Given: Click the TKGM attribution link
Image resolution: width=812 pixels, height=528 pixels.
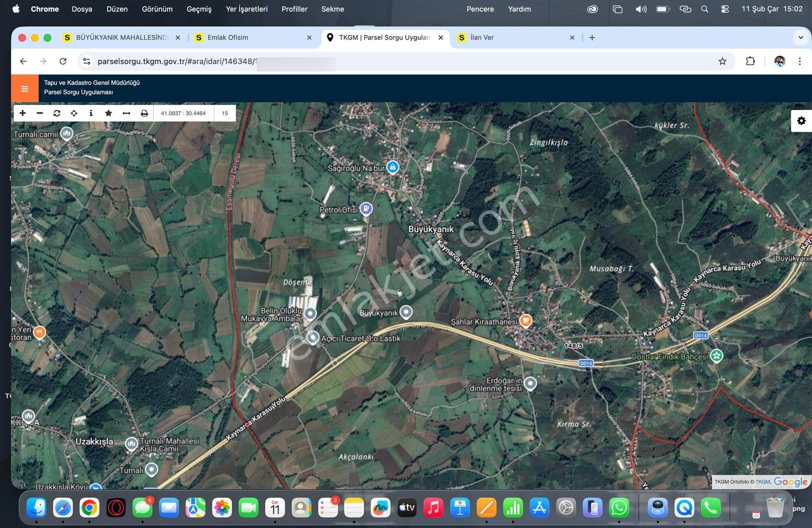Looking at the screenshot, I should [763, 482].
